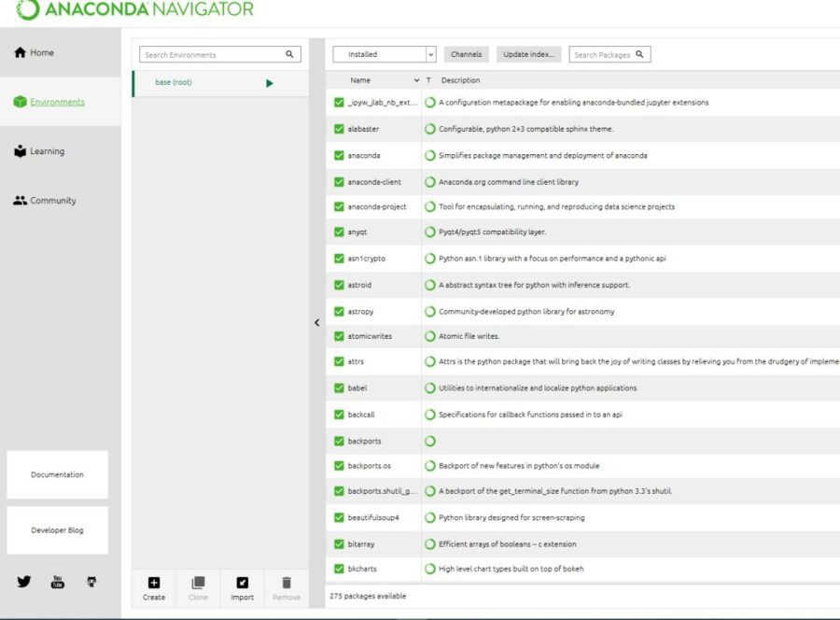This screenshot has width=840, height=620.
Task: Uncheck the alabaster package checkbox
Action: click(x=339, y=129)
